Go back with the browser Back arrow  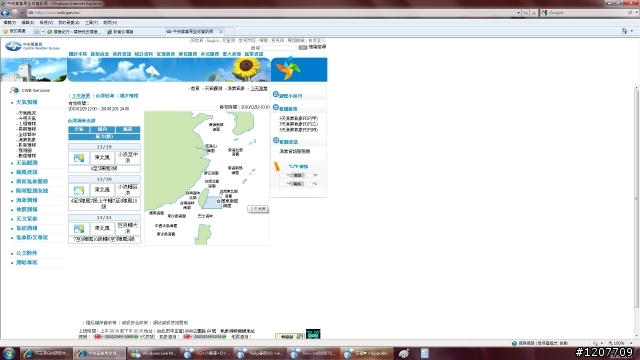click(5, 13)
